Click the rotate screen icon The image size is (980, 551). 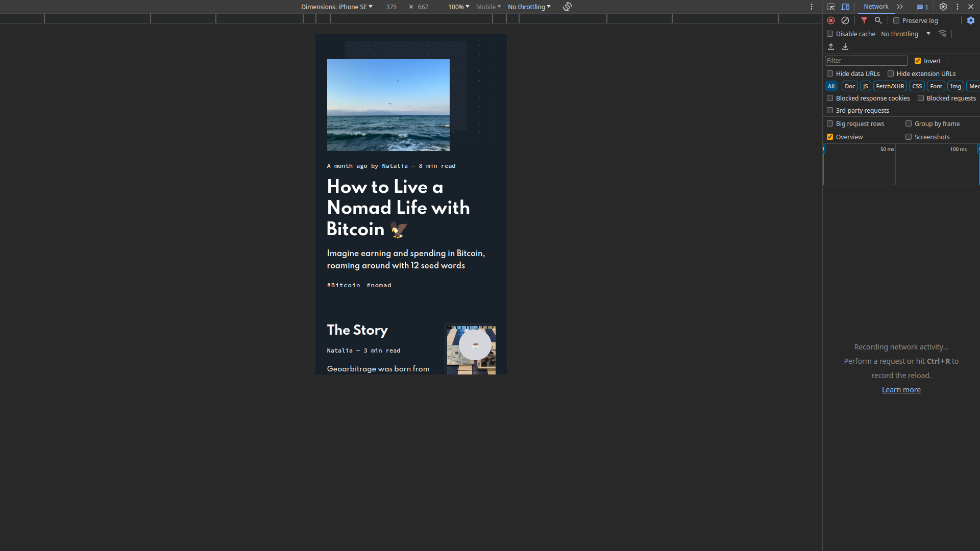[568, 7]
